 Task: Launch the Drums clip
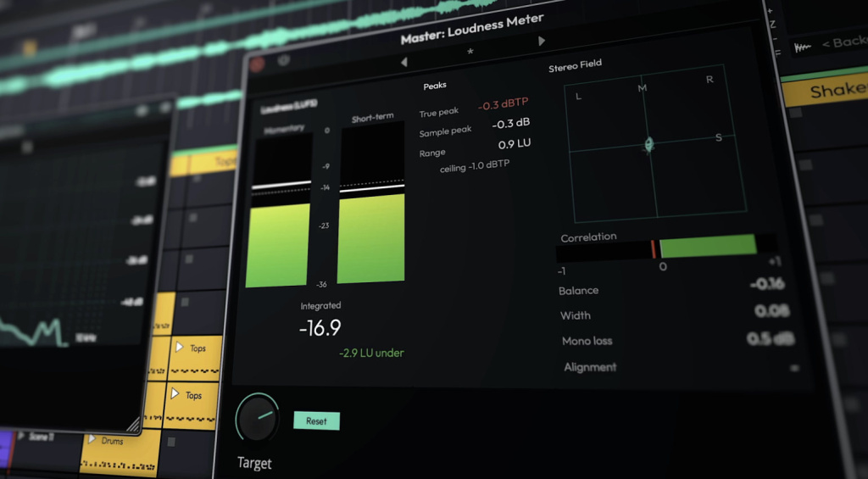92,440
